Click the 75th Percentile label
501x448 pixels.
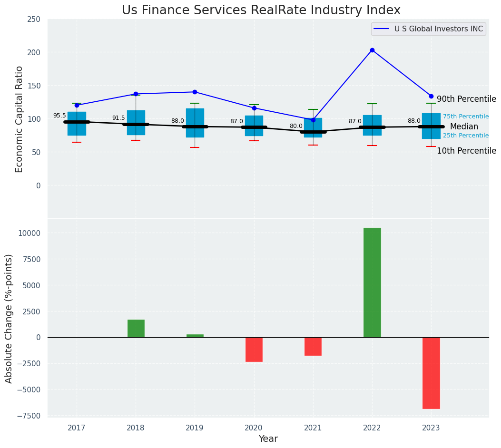(465, 117)
